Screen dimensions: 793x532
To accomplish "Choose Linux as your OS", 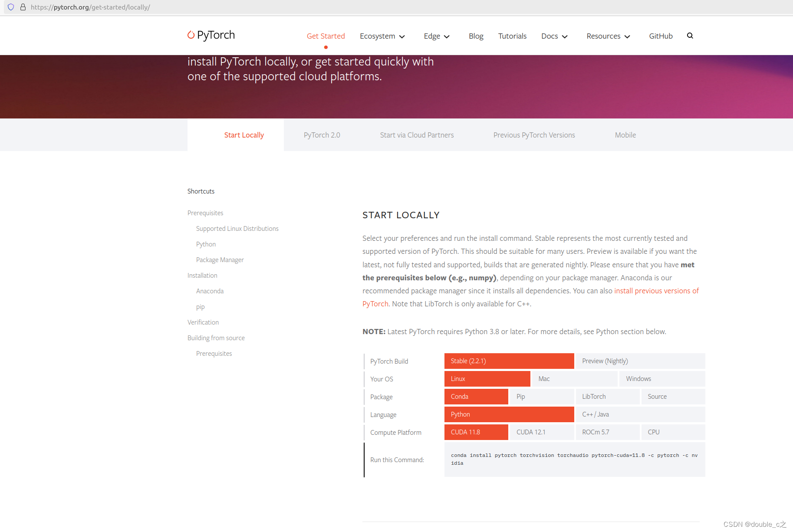I will tap(487, 379).
